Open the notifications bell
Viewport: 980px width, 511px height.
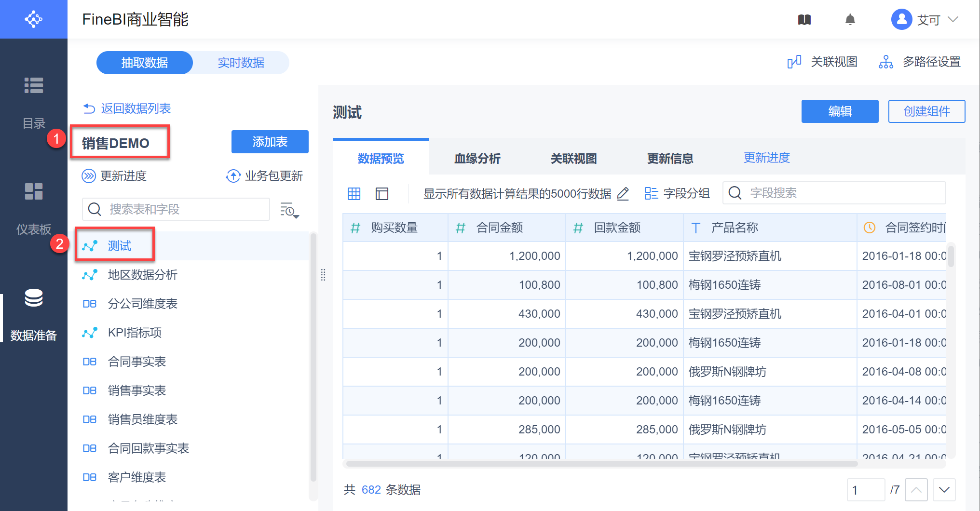(850, 20)
